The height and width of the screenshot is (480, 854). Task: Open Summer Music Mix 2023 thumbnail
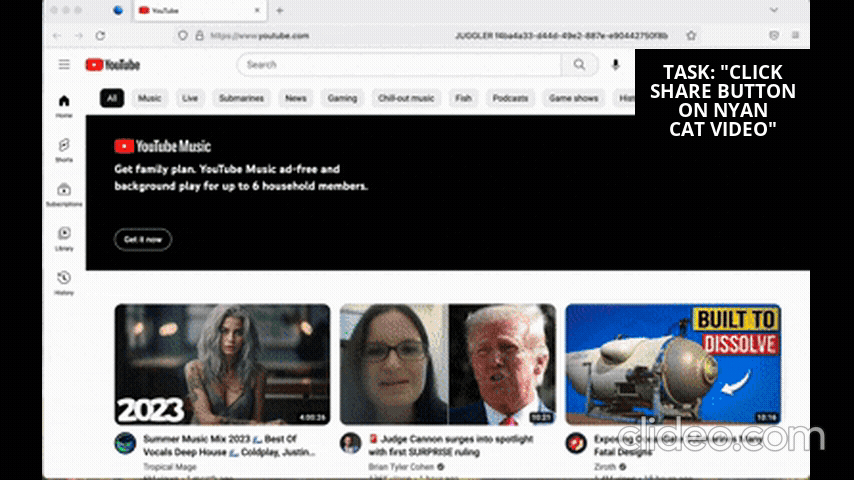click(222, 364)
